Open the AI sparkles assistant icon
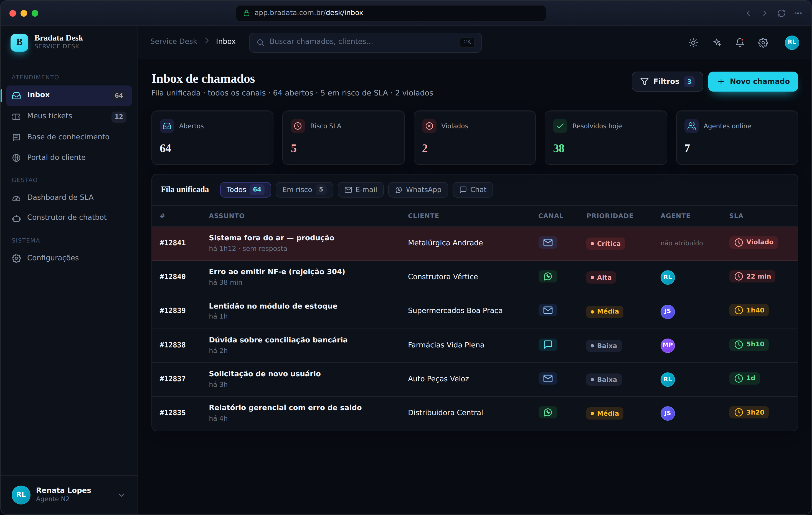812x515 pixels. tap(717, 42)
